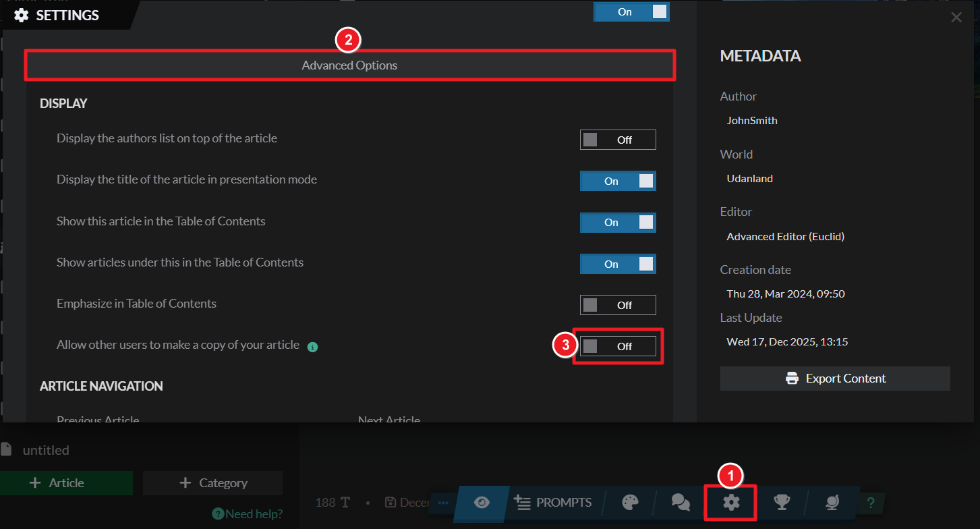The width and height of the screenshot is (980, 529).
Task: Click the world name Udanland
Action: click(750, 179)
